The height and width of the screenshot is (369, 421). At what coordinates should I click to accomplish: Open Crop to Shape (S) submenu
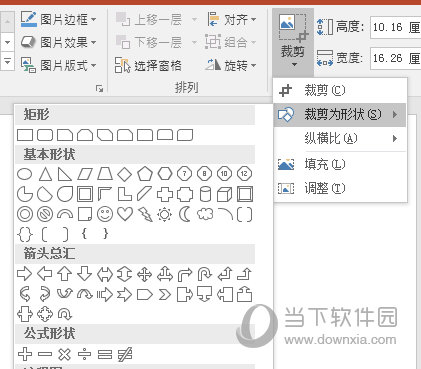pos(340,115)
